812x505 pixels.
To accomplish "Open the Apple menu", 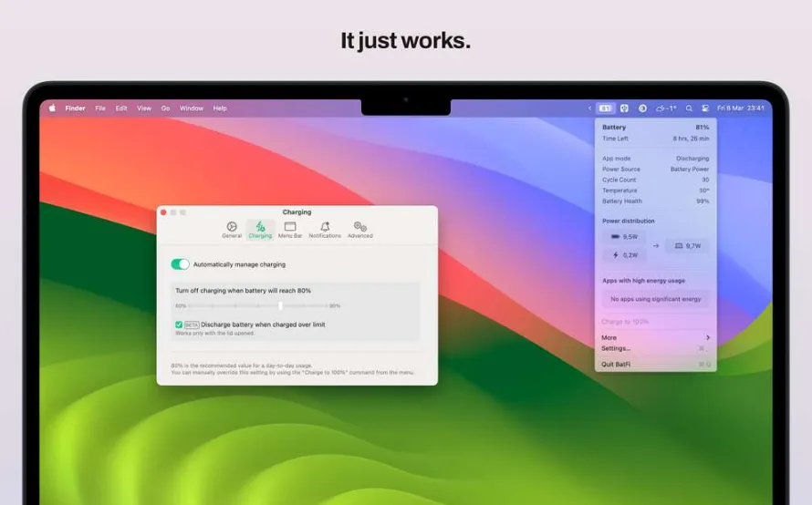I will tap(52, 108).
